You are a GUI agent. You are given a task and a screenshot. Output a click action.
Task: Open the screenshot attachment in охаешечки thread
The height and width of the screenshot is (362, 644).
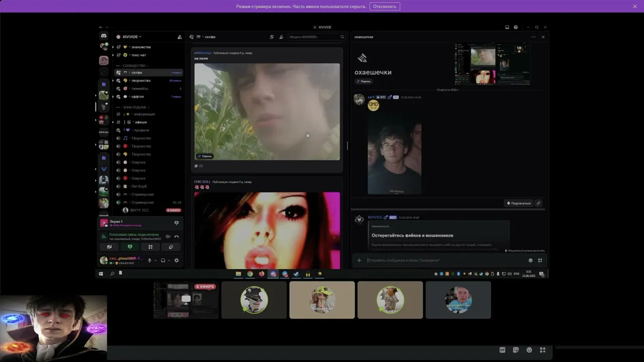pos(493,64)
